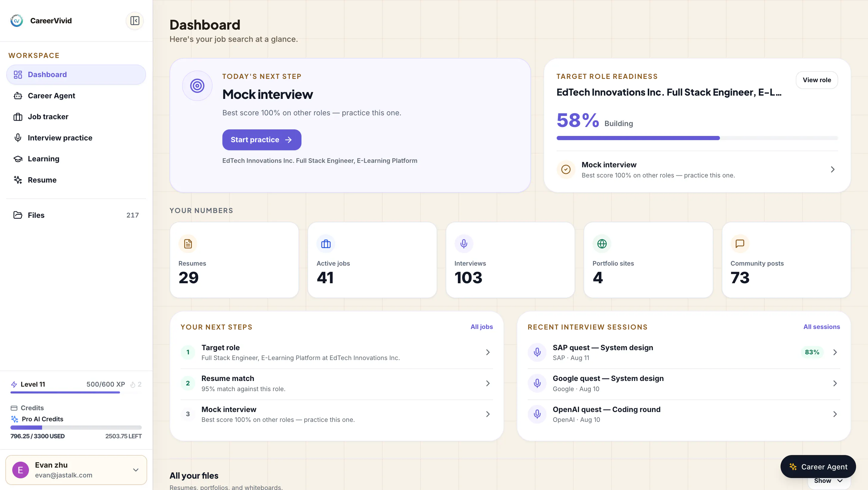Click All jobs link
Viewport: 868px width, 490px height.
coord(481,327)
